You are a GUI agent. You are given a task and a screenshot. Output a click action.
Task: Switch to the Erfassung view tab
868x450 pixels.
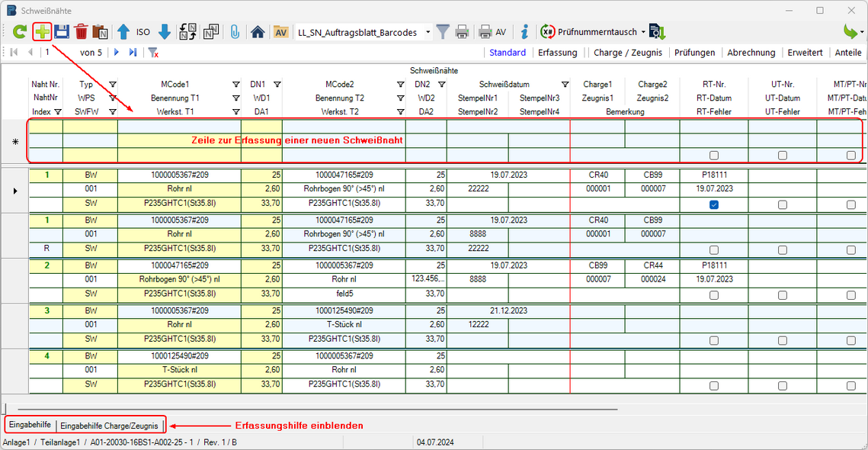(557, 53)
